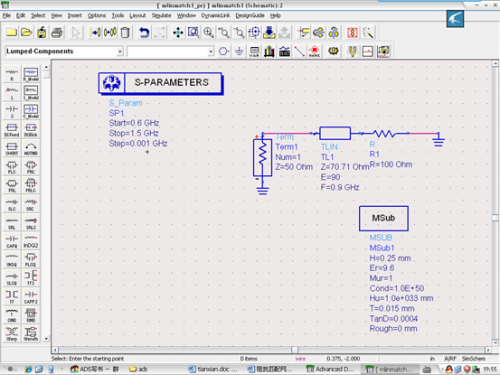
Task: Switch to Advanced D... taskbar window
Action: (x=330, y=369)
